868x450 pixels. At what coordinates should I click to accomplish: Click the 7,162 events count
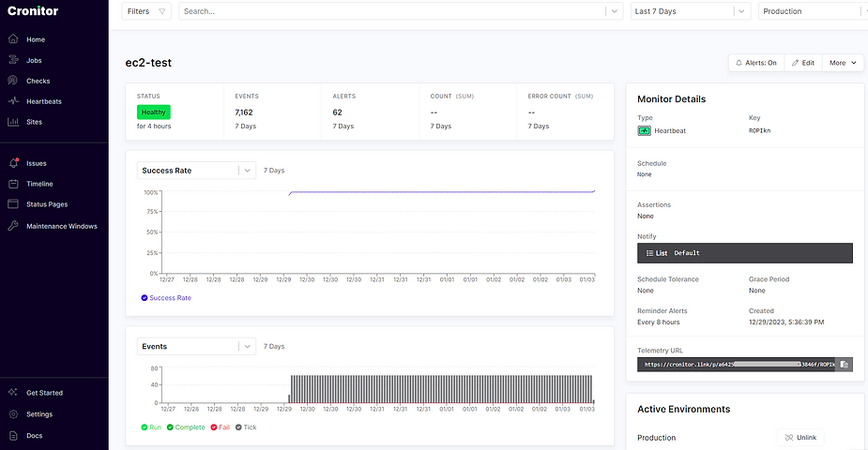click(x=244, y=112)
